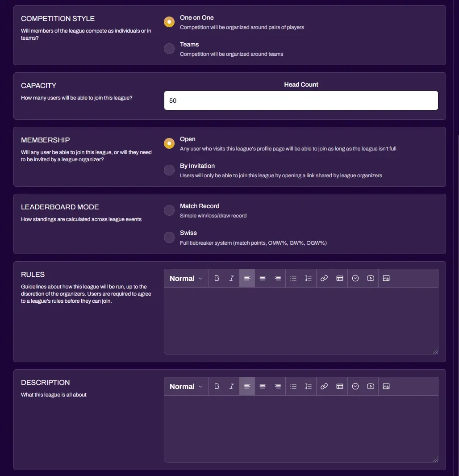Click the 'CAPACITY' heading

[x=38, y=86]
